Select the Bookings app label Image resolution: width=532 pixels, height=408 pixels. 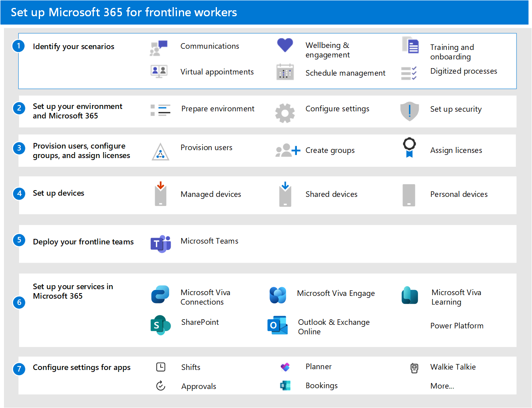(321, 385)
